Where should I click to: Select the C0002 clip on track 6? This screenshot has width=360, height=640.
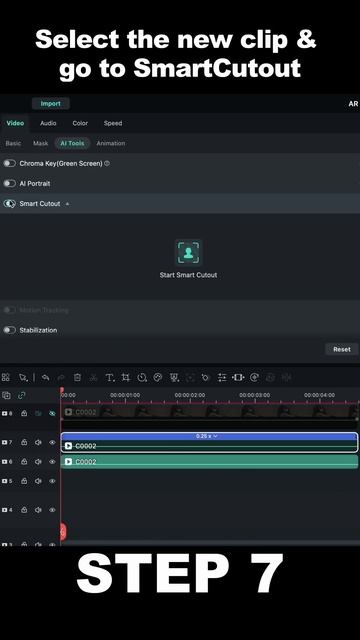point(209,462)
